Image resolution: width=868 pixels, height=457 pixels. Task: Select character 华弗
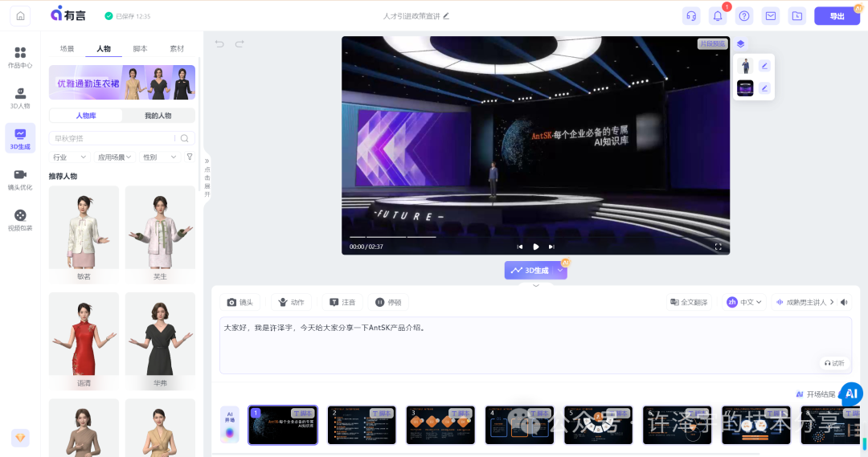click(x=160, y=341)
